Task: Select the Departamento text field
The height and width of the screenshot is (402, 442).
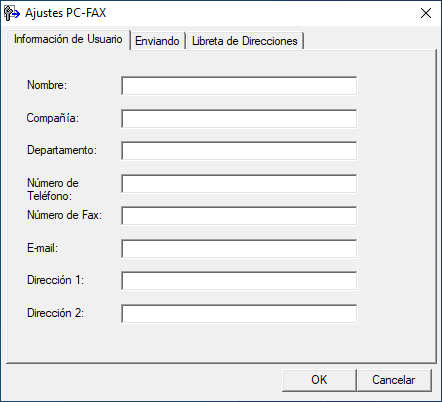Action: tap(239, 151)
